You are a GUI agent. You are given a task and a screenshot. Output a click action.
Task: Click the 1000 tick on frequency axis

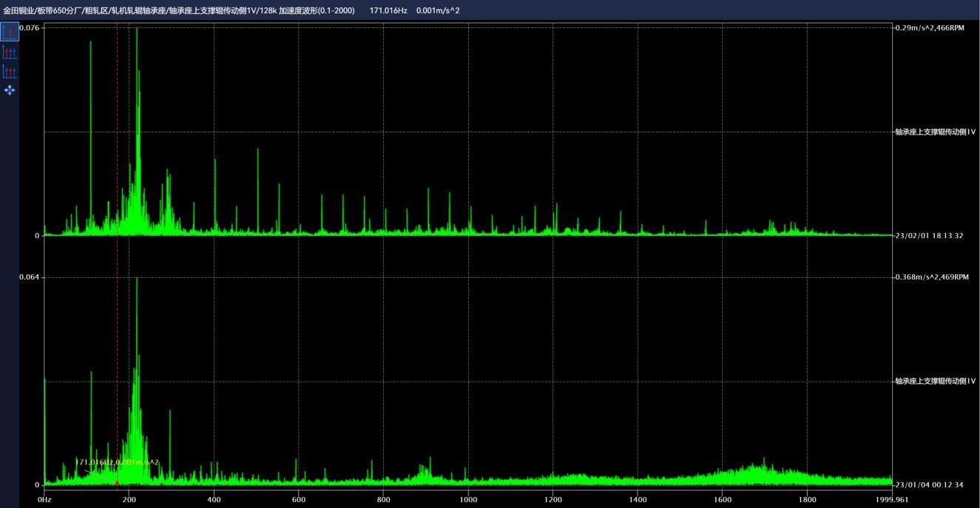coord(468,500)
